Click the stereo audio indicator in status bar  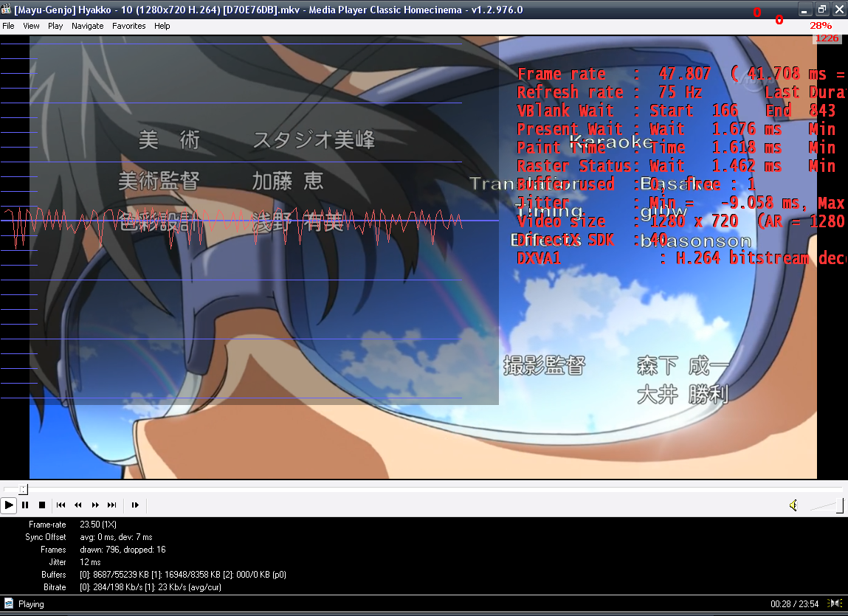pos(835,603)
